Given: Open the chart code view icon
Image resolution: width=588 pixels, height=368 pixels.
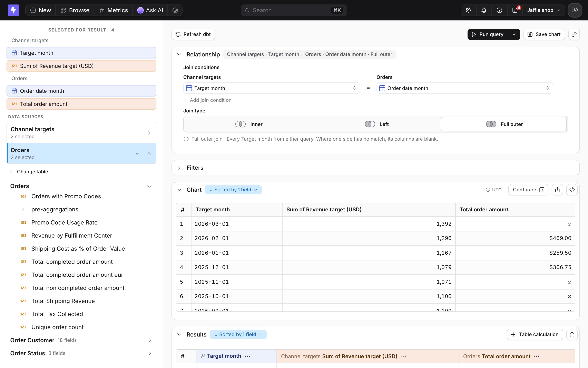Looking at the screenshot, I should tap(572, 190).
